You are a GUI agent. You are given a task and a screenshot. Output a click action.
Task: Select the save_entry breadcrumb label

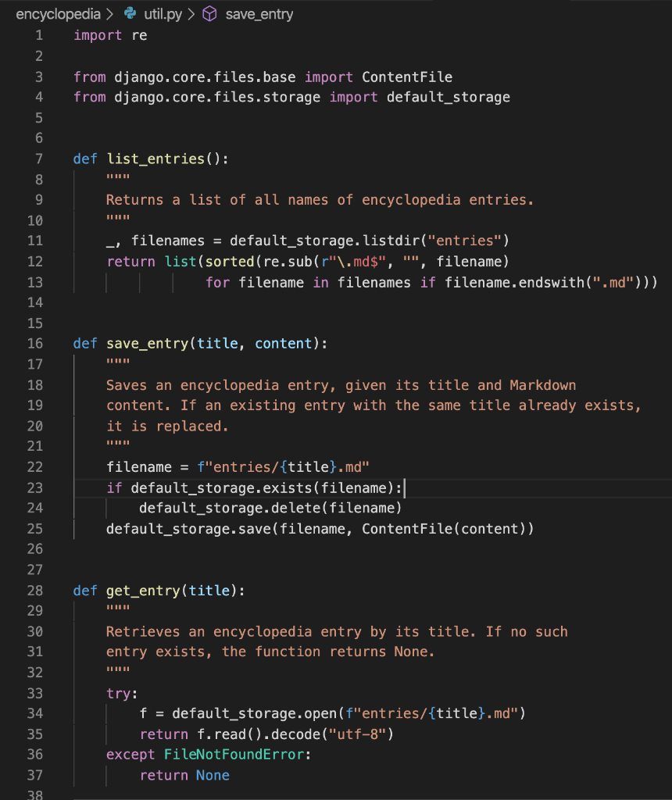click(259, 13)
